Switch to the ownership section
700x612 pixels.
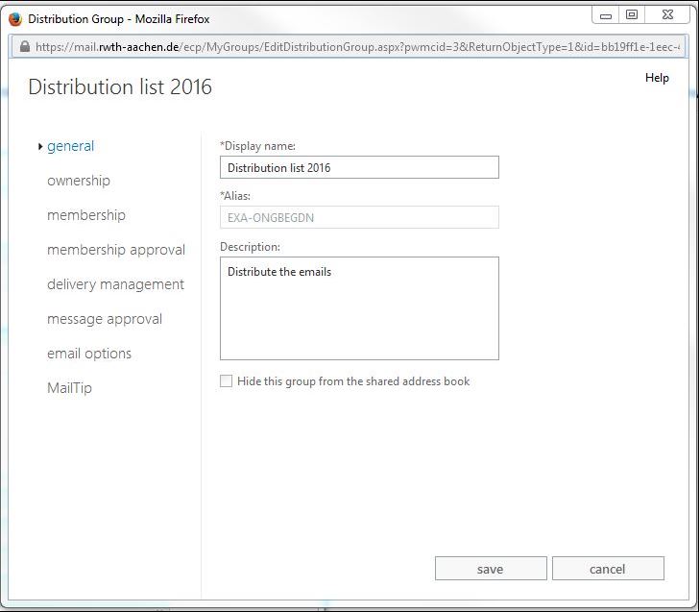(x=79, y=181)
